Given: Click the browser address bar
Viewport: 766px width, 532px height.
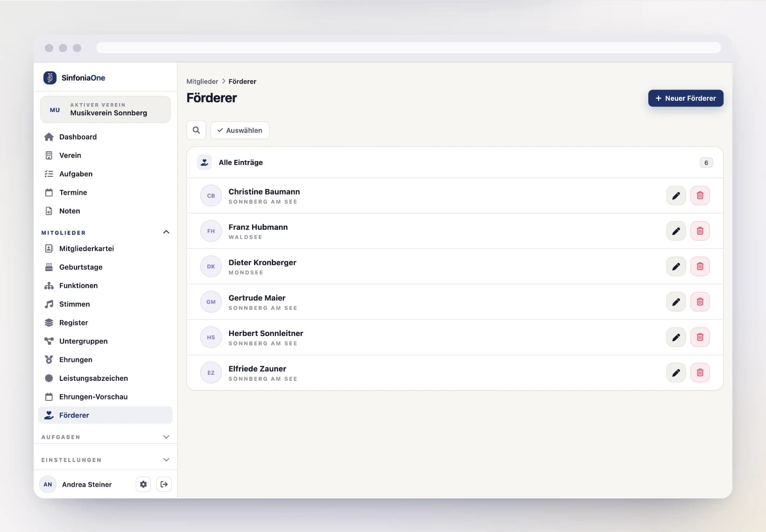Looking at the screenshot, I should [408, 48].
